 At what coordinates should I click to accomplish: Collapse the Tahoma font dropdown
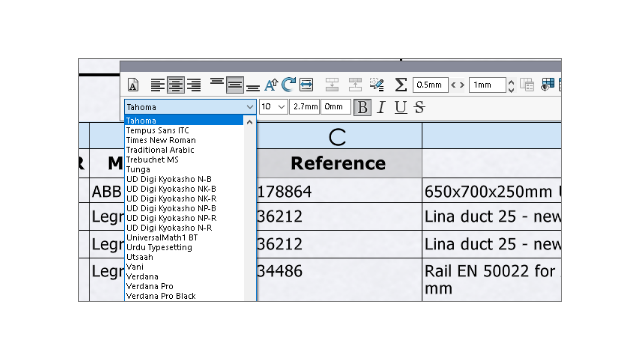point(249,107)
